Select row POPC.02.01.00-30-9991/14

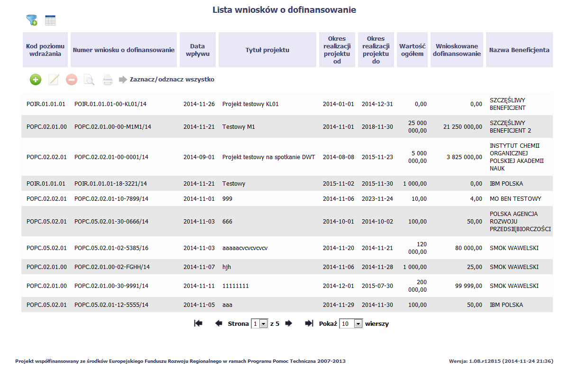click(x=287, y=286)
